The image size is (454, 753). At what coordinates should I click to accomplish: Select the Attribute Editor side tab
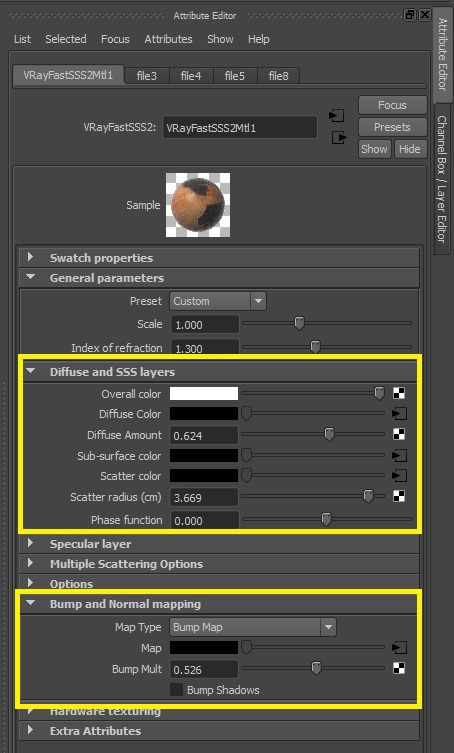pyautogui.click(x=442, y=54)
